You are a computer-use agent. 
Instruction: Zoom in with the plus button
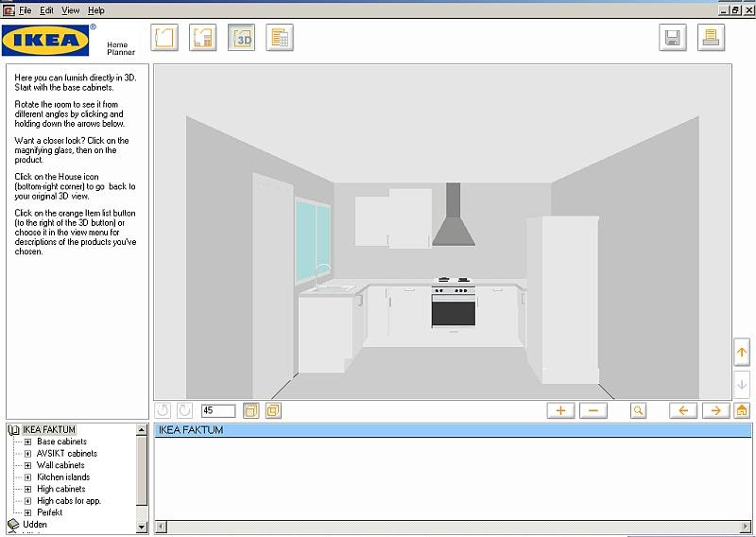(560, 410)
